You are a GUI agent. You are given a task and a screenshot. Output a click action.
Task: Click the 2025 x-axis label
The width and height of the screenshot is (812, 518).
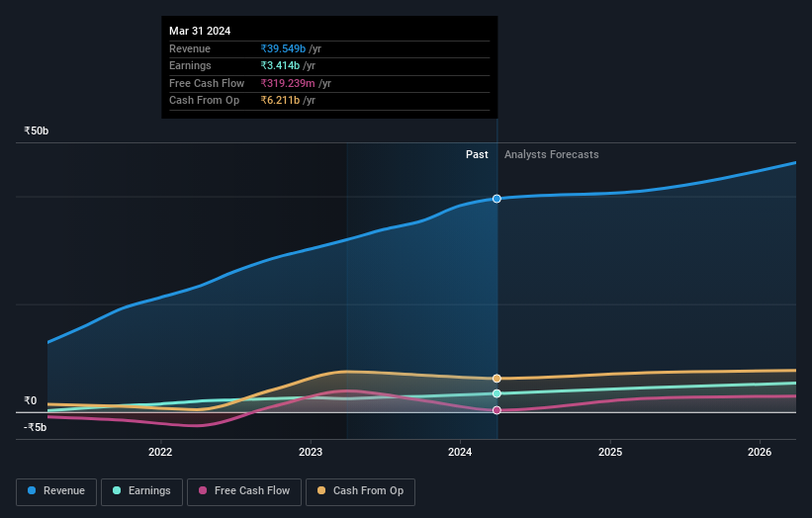tap(610, 452)
